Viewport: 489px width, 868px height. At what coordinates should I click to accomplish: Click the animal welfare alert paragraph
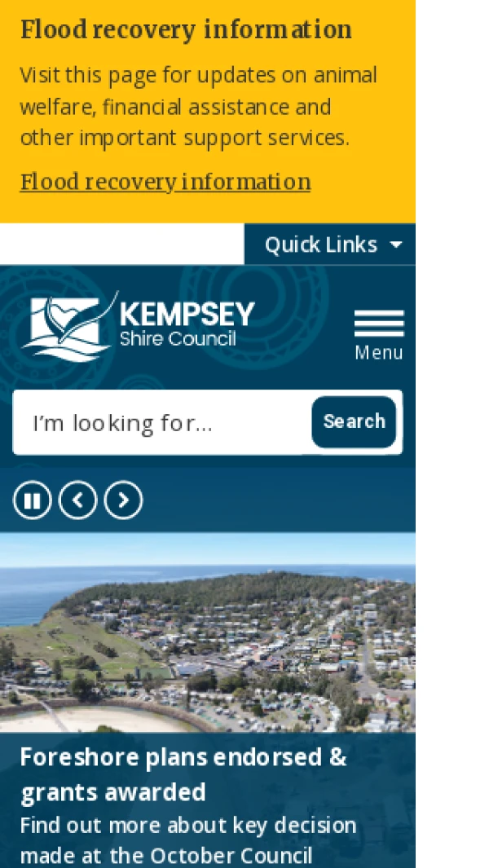click(198, 106)
